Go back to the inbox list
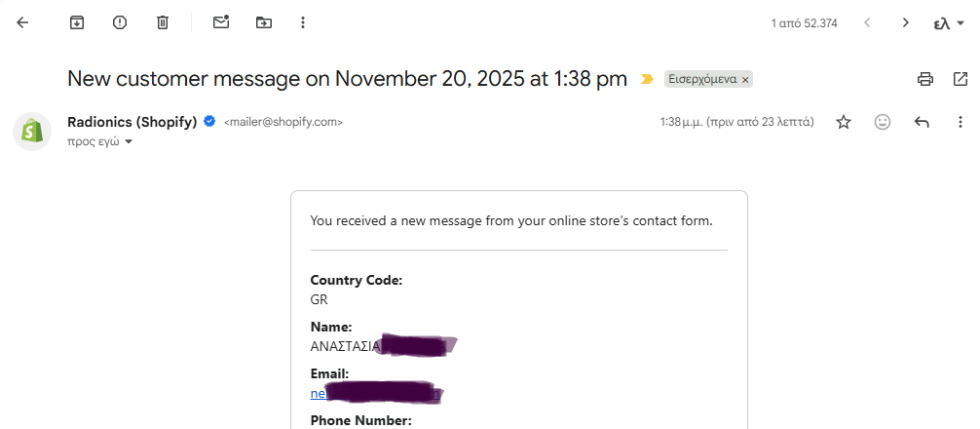Screen dimensions: 980x429 pos(22,22)
